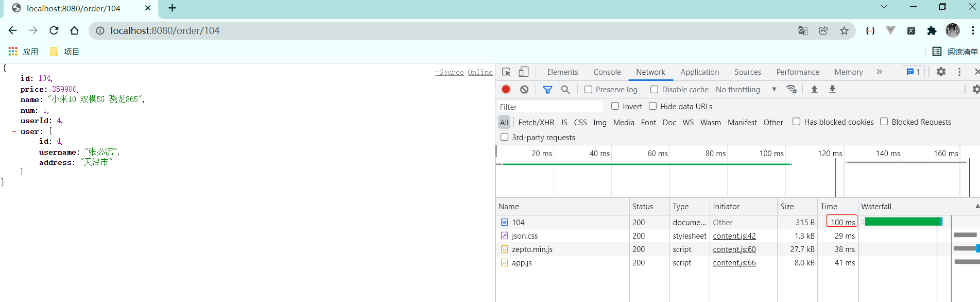Show more DevTools tabs with chevron
The width and height of the screenshot is (980, 302).
tap(879, 72)
